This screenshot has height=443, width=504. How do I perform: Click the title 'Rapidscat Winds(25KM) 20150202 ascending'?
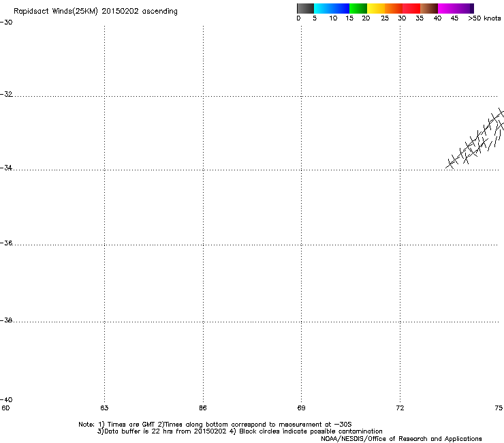tap(95, 12)
